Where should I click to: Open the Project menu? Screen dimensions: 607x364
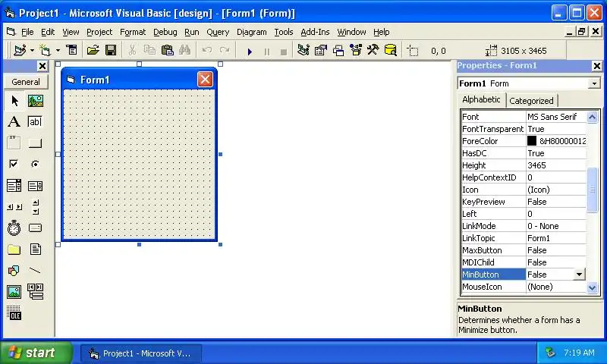point(99,32)
